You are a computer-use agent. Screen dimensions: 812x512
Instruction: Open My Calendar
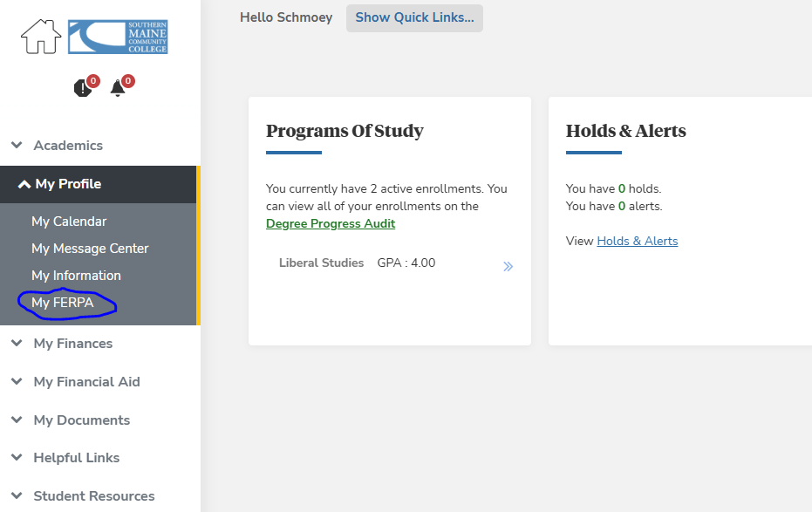point(69,222)
